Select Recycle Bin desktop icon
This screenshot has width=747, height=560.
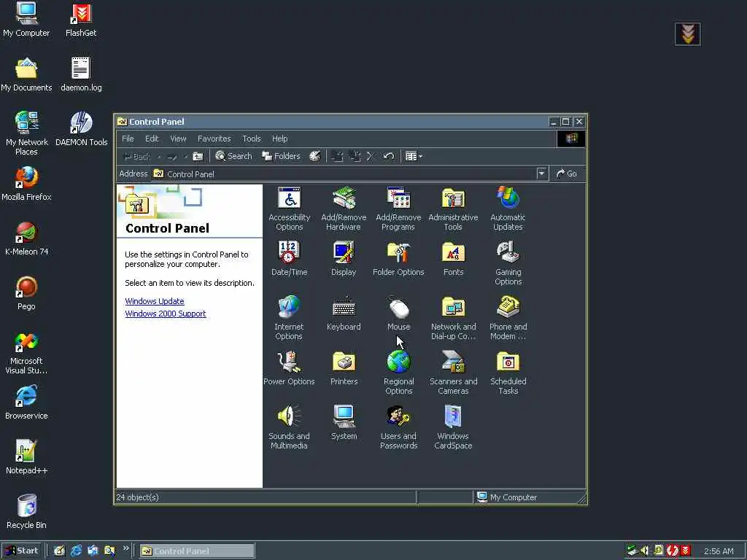[x=26, y=512]
